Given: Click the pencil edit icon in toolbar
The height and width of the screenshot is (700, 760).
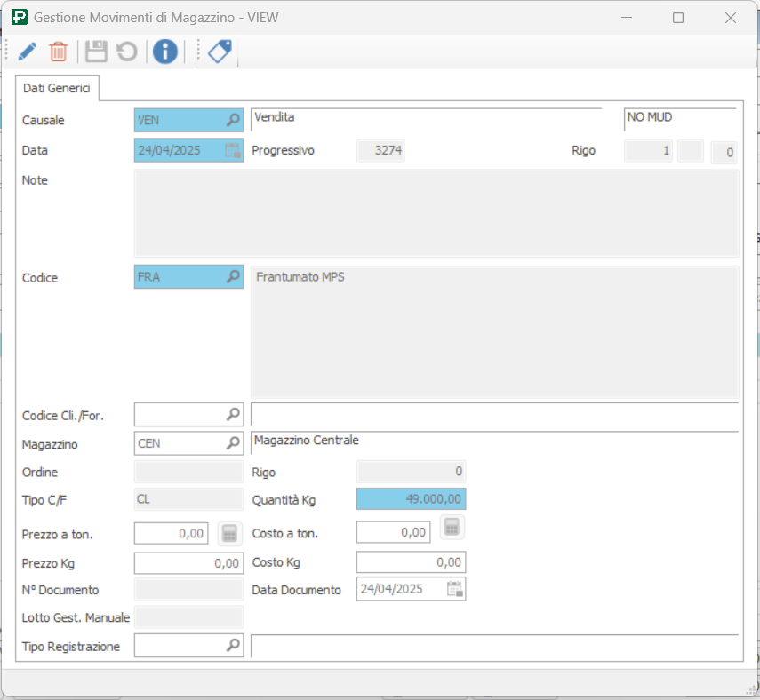Looking at the screenshot, I should (27, 52).
